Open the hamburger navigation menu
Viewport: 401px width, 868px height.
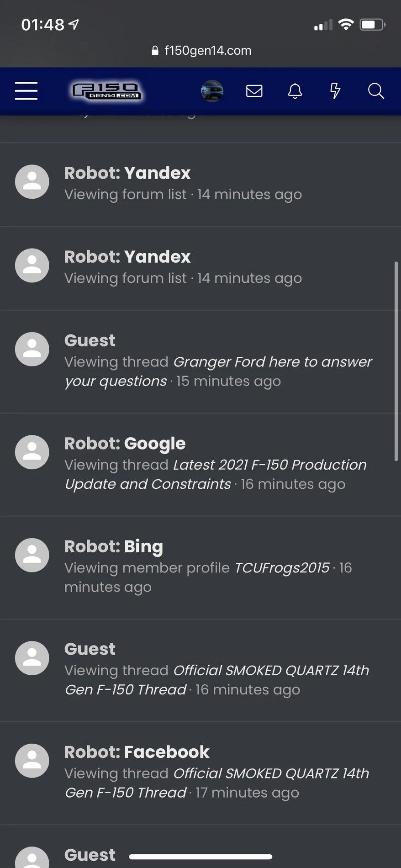tap(26, 91)
